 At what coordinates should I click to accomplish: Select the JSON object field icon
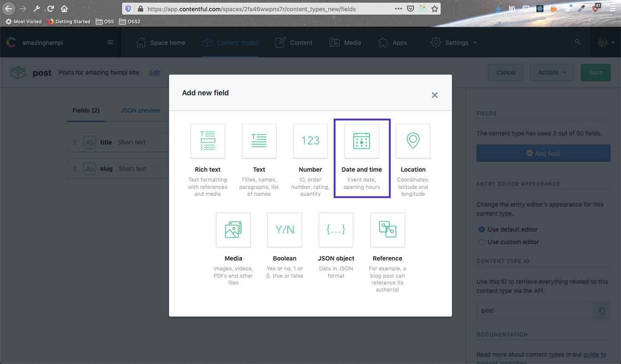pyautogui.click(x=336, y=230)
